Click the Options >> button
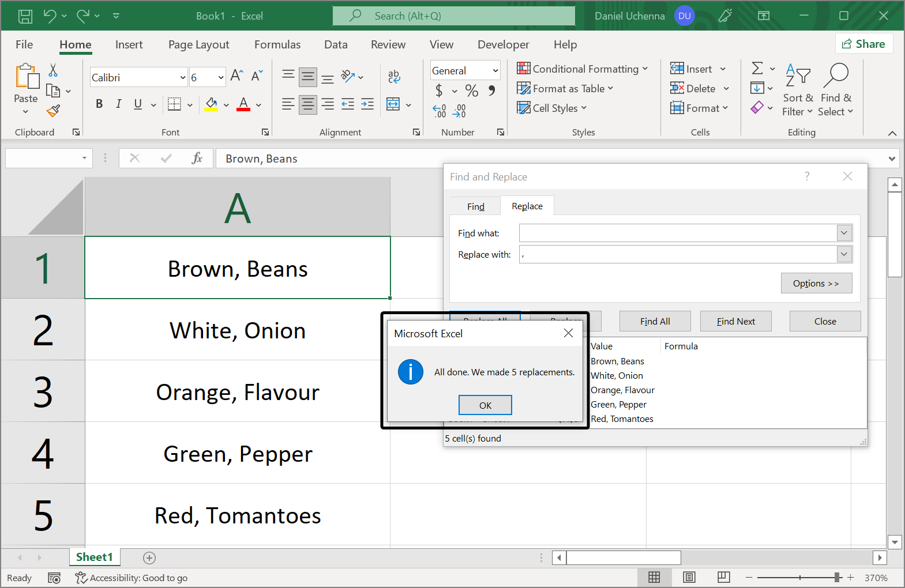905x588 pixels. pyautogui.click(x=816, y=283)
